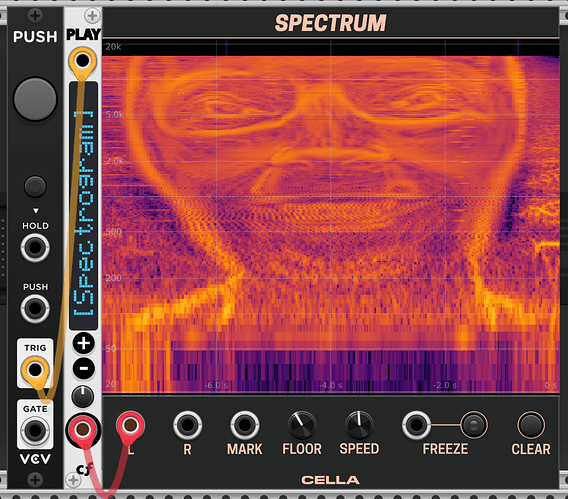Click the FREEZE input jack
The height and width of the screenshot is (499, 568).
(416, 425)
